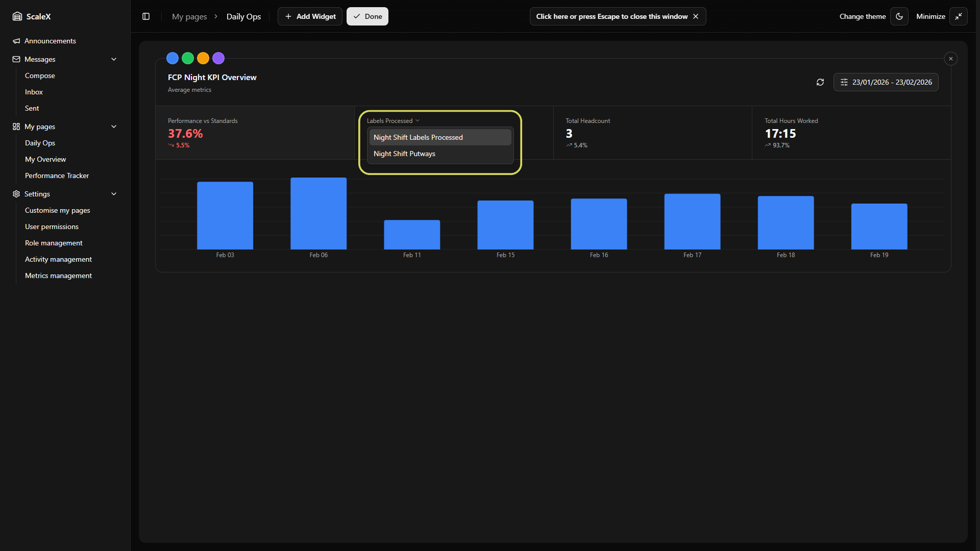
Task: Open the 23/01/2026 - 23/02/2026 date range picker
Action: pos(886,82)
